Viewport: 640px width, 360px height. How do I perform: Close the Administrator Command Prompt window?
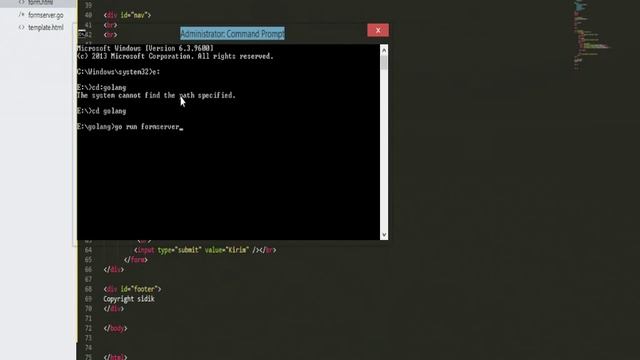(378, 30)
